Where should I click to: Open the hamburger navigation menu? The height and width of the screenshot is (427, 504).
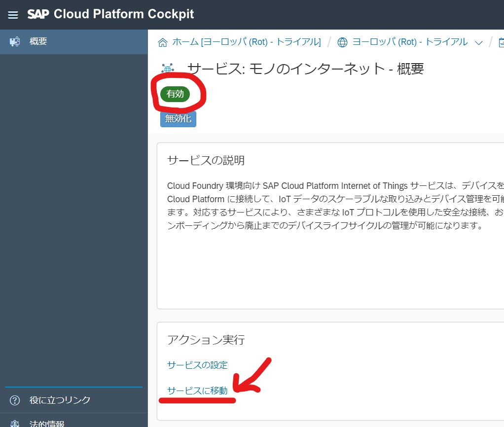click(13, 15)
